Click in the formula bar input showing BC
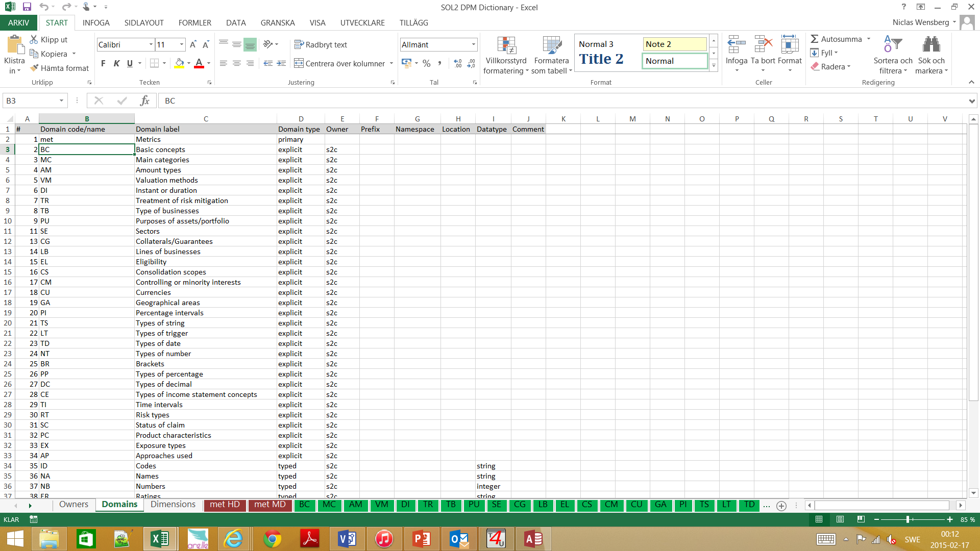980x551 pixels. pos(561,101)
